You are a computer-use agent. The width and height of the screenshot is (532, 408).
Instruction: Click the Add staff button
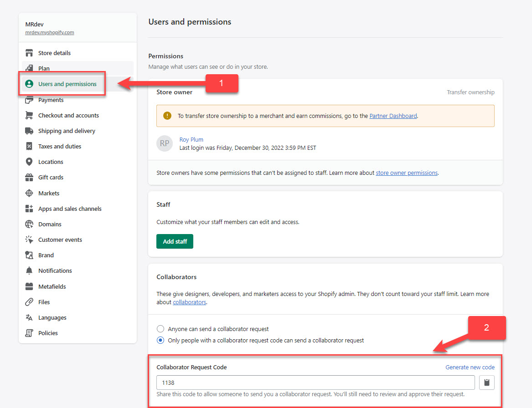point(175,242)
